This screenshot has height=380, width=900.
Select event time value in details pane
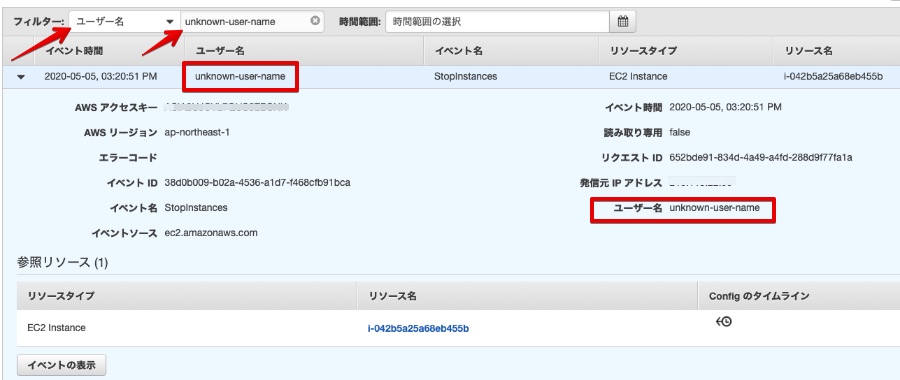[x=726, y=107]
